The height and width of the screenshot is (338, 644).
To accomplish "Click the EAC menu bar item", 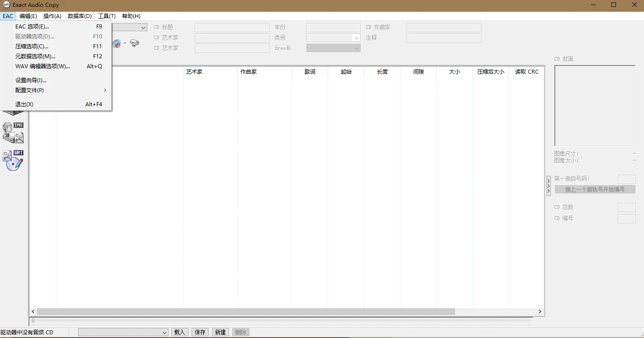I will click(x=8, y=16).
